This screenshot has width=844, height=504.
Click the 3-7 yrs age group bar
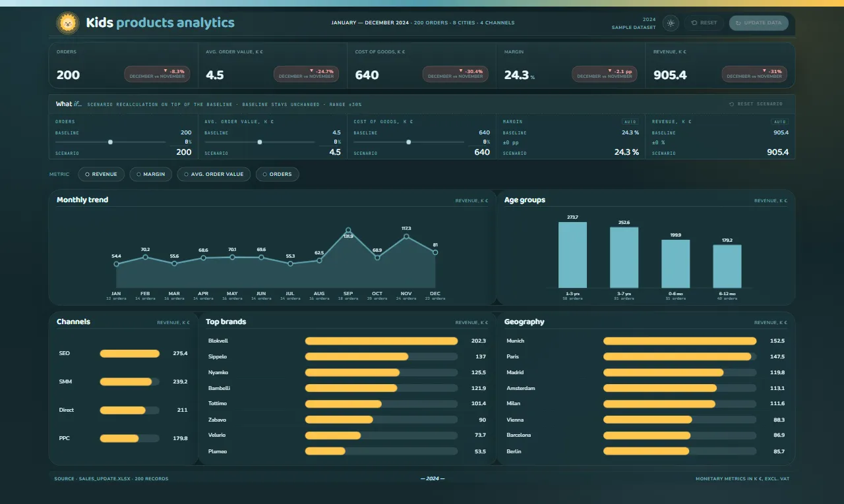coord(624,258)
